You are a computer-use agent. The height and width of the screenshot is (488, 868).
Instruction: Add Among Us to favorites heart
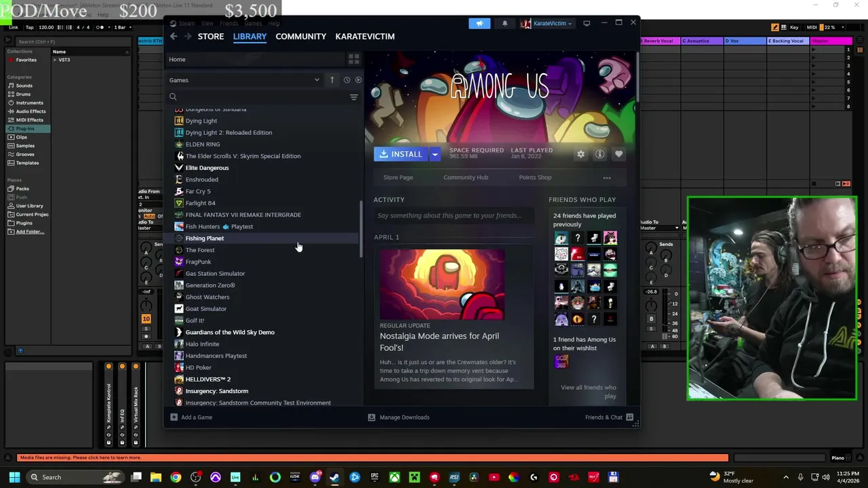point(618,155)
